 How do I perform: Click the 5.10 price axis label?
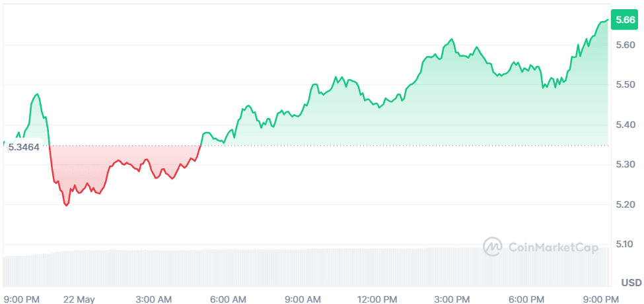click(625, 244)
